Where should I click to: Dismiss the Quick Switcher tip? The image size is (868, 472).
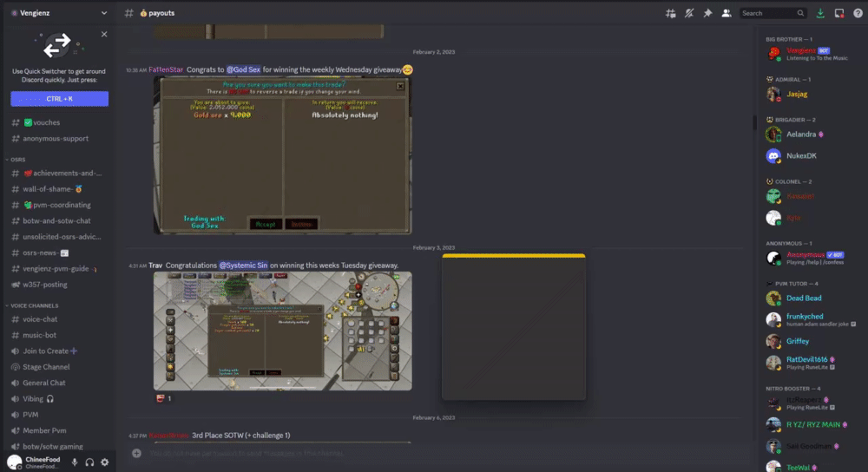(x=104, y=35)
